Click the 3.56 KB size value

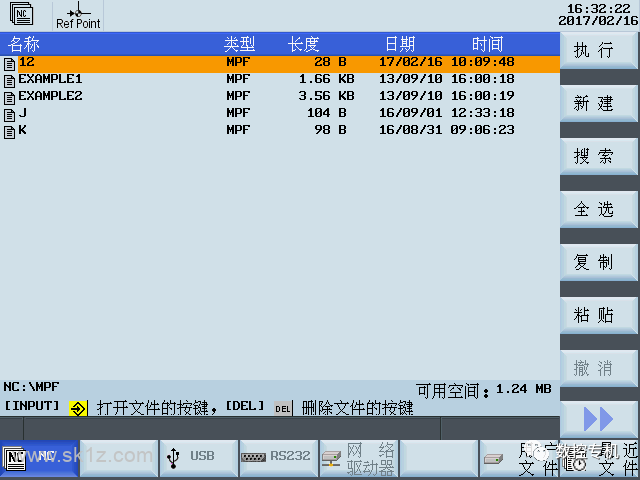[327, 96]
